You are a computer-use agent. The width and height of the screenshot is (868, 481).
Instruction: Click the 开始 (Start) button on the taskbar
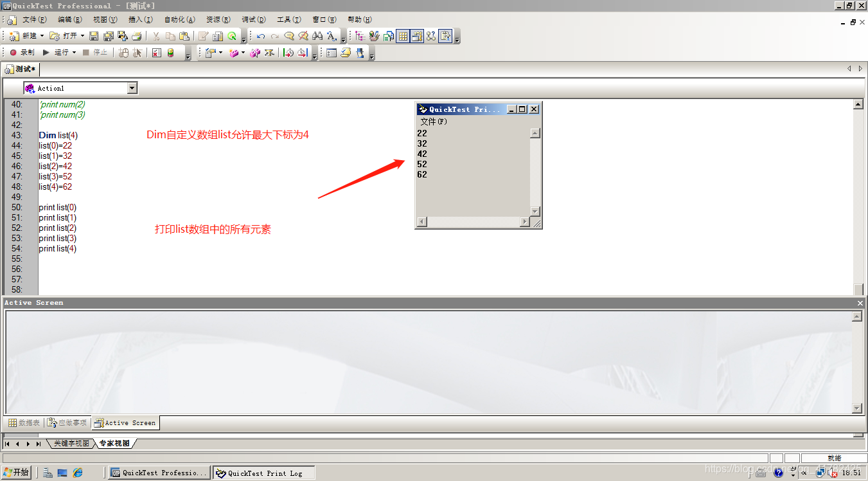[x=16, y=473]
